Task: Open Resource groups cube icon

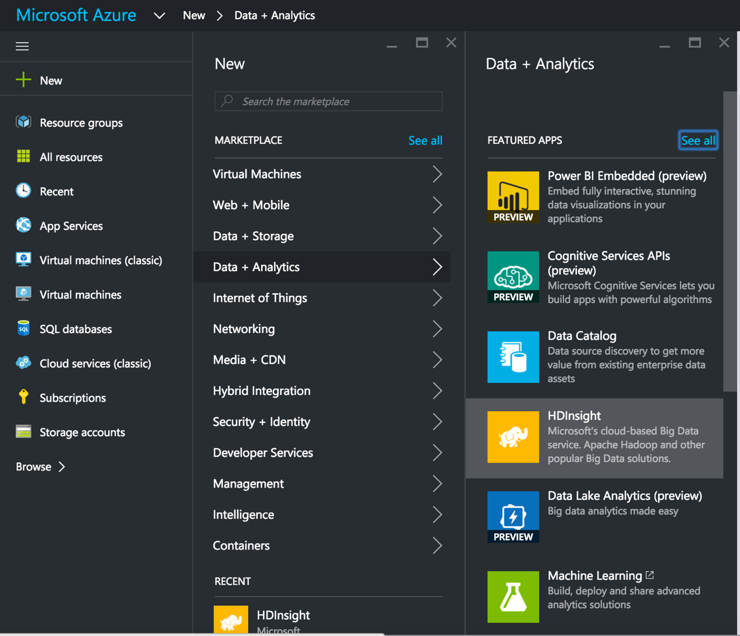Action: 23,122
